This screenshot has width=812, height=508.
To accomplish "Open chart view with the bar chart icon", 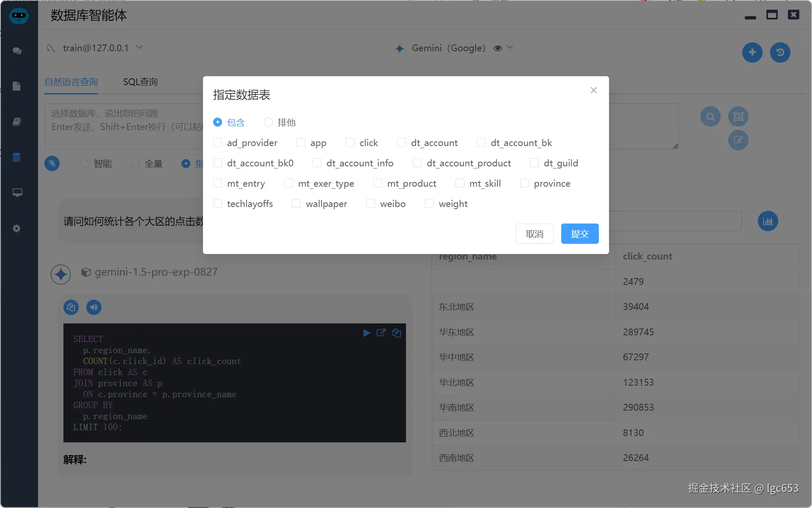I will tap(768, 221).
